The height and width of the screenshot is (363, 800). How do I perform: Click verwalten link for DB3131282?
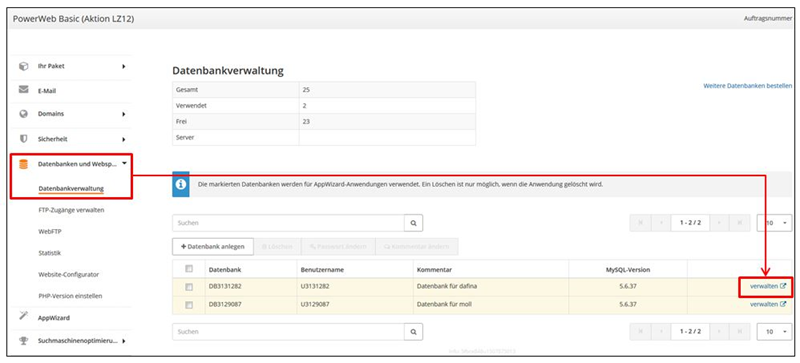[x=768, y=286]
